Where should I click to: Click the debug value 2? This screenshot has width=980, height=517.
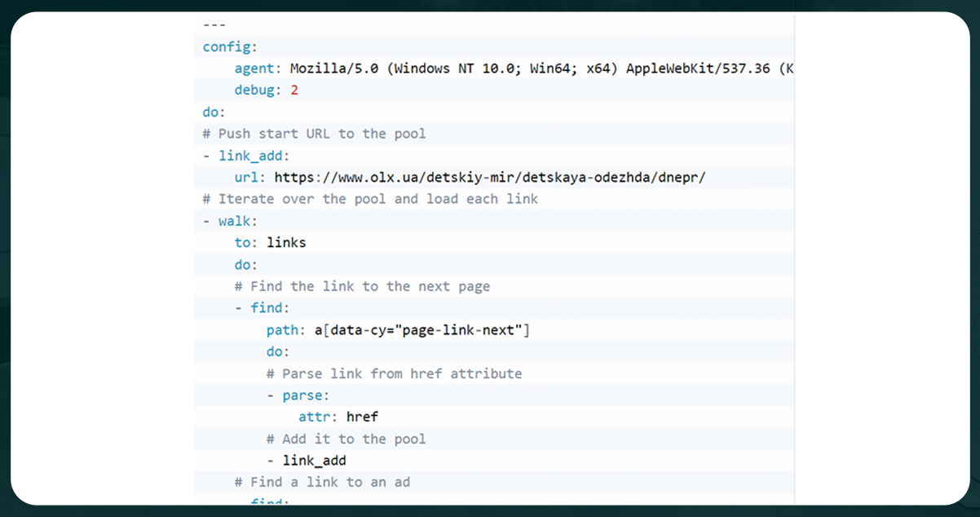pos(294,90)
